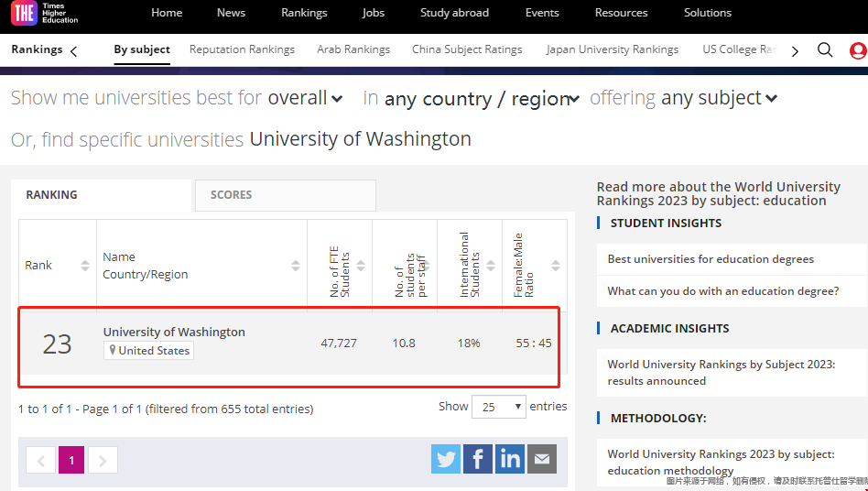Share ranking via Twitter icon

point(446,459)
